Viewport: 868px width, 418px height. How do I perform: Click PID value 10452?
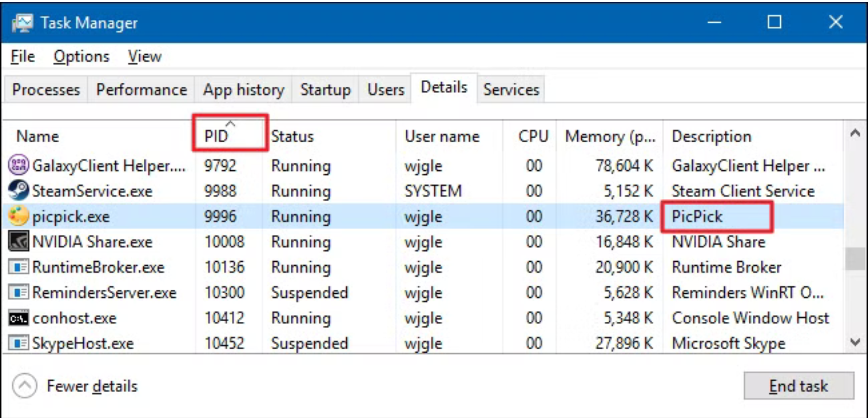pyautogui.click(x=224, y=343)
